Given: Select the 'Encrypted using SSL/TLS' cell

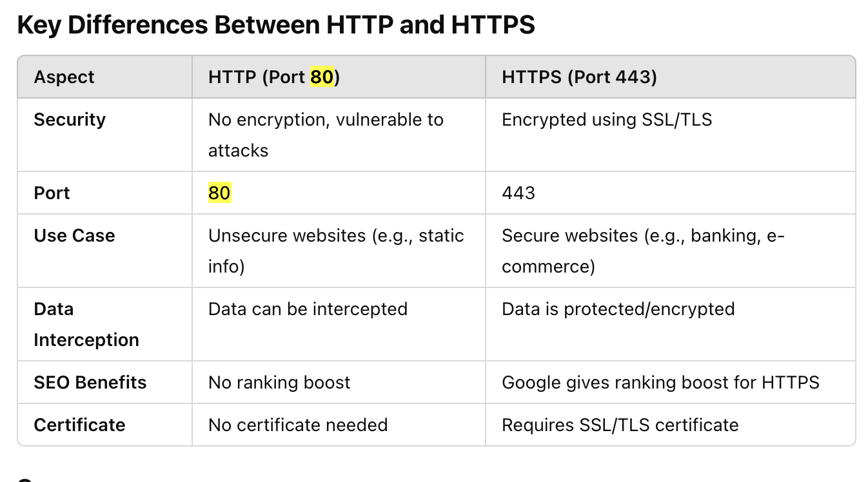Looking at the screenshot, I should click(607, 120).
